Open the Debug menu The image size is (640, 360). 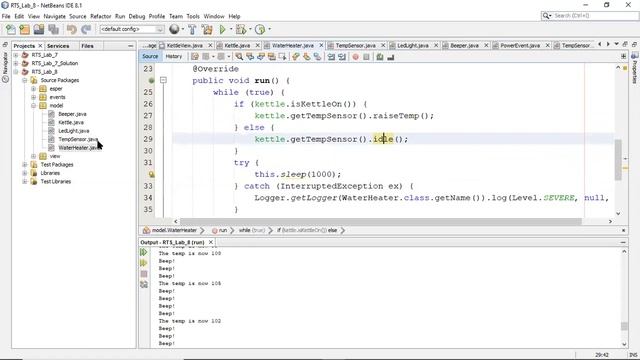(137, 16)
